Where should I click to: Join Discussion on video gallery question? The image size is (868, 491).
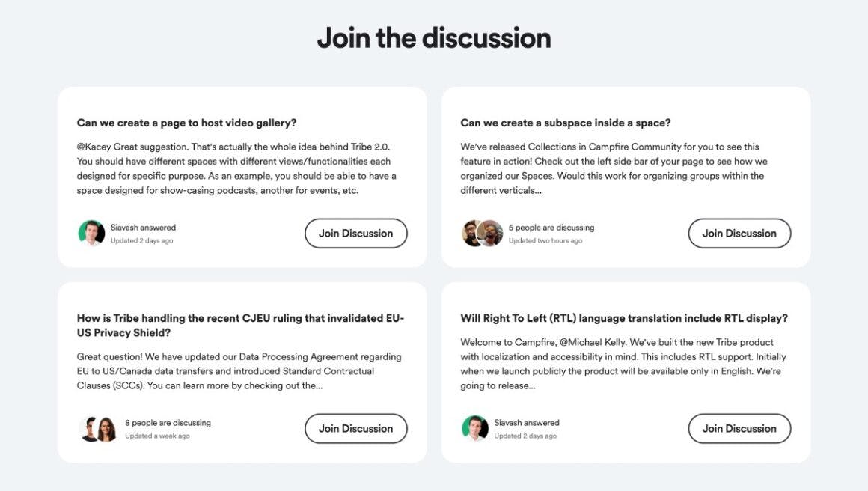[x=355, y=233]
